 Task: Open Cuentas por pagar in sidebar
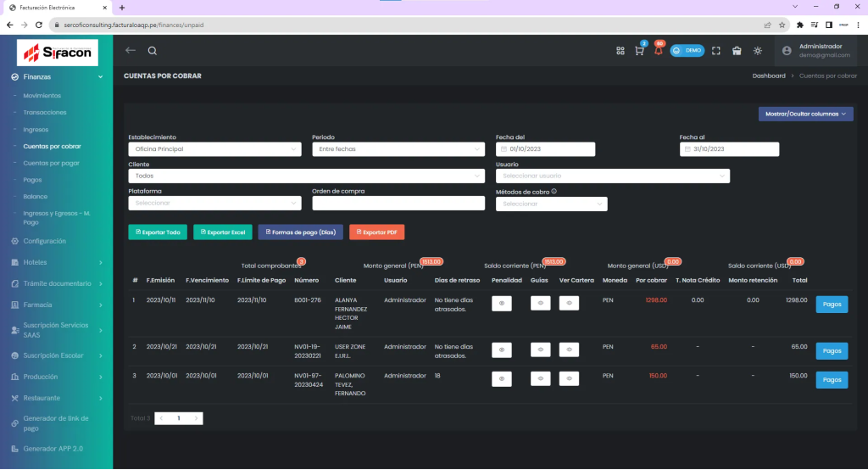[52, 163]
